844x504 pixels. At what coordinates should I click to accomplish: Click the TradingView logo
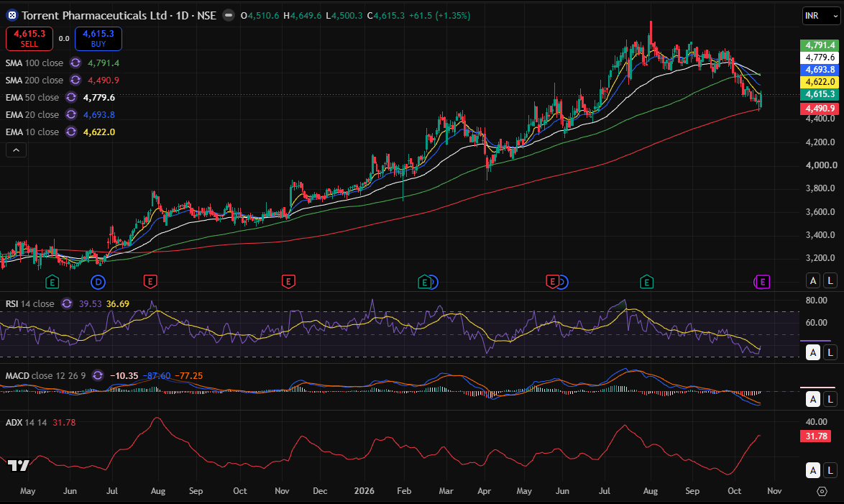[18, 466]
